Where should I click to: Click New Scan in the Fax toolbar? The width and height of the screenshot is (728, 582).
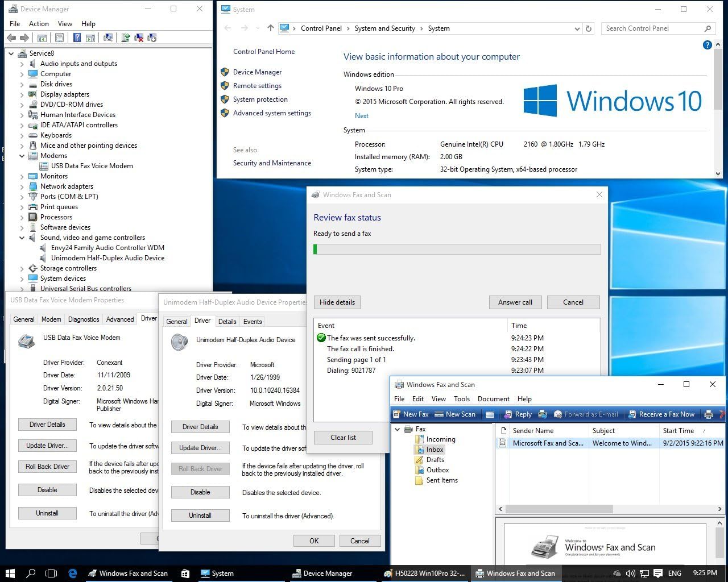(x=455, y=414)
